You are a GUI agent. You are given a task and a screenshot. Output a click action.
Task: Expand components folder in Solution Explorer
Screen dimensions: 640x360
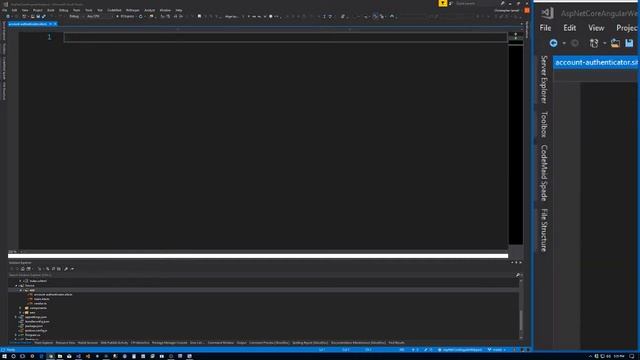[21, 308]
